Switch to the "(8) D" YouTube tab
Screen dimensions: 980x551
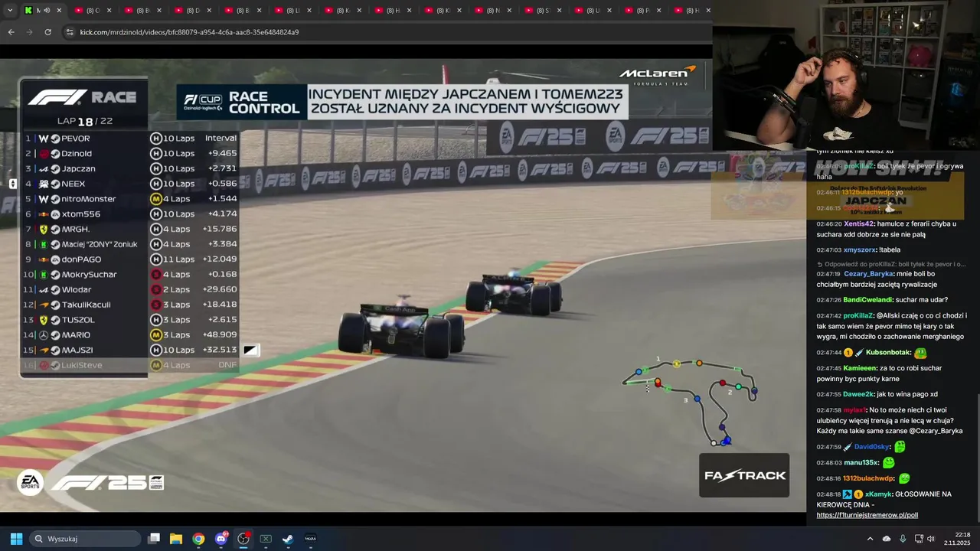[x=191, y=10]
